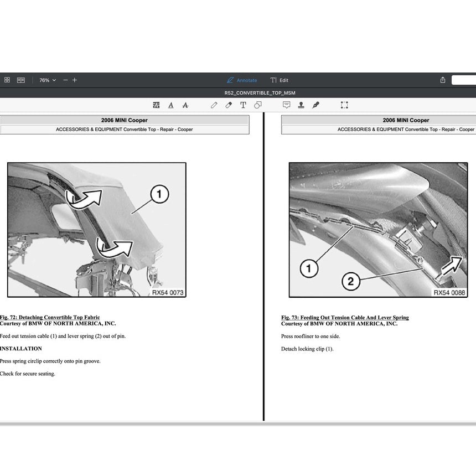
Task: Expand the share options menu
Action: coord(442,80)
